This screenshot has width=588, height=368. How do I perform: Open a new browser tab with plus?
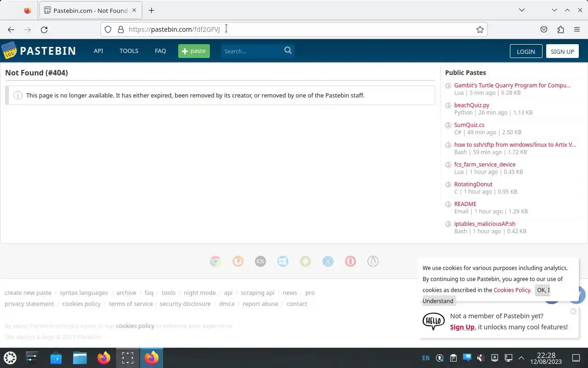pos(151,10)
